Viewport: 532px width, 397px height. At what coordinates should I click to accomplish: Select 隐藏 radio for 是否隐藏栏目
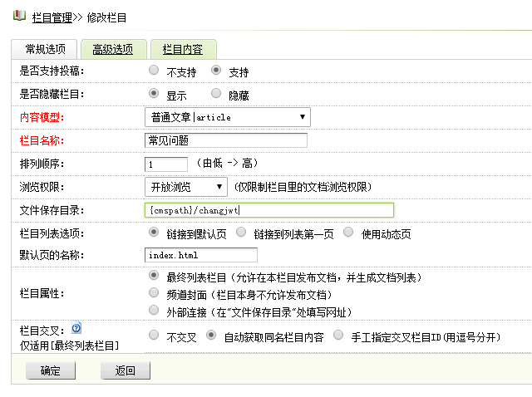coord(216,94)
